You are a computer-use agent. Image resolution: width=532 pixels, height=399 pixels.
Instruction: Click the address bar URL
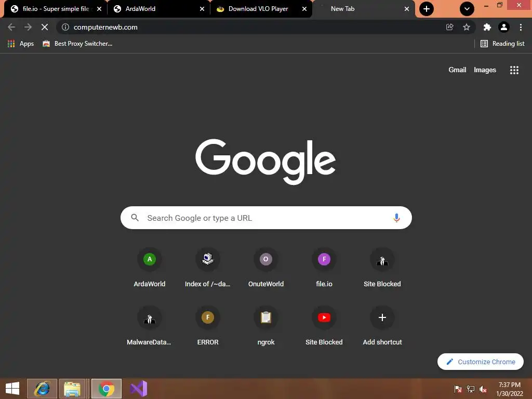tap(105, 27)
